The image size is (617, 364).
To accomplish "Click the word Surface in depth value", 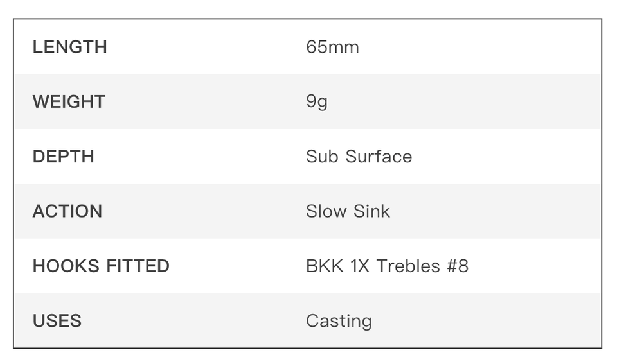I will [x=379, y=157].
